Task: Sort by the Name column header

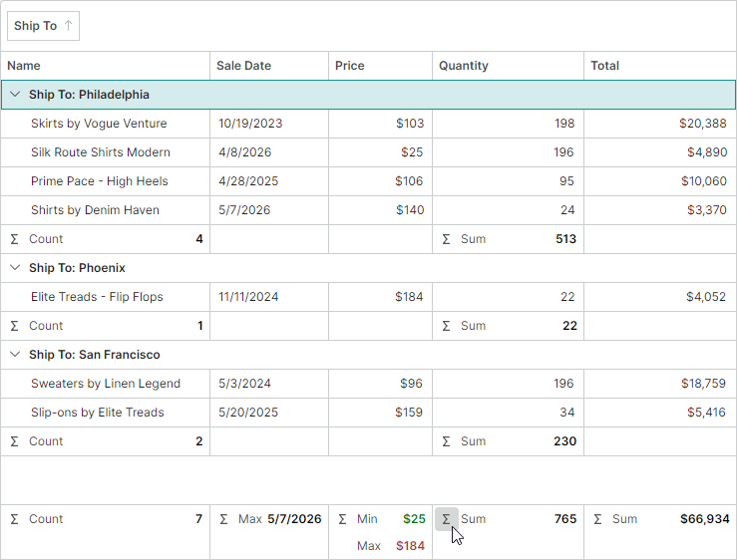Action: click(x=106, y=66)
